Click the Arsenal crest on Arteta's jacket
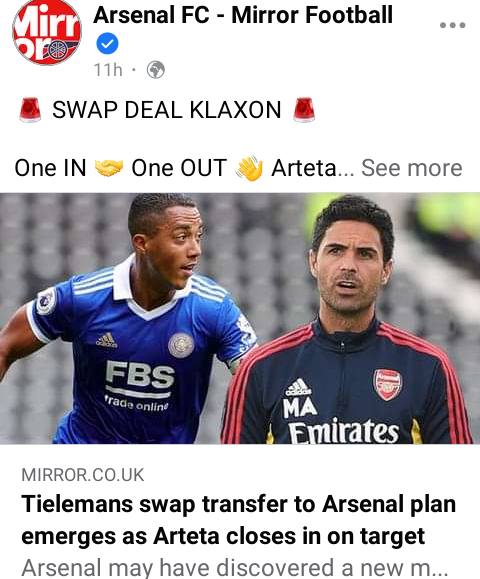Viewport: 480px width, 579px height. [387, 385]
